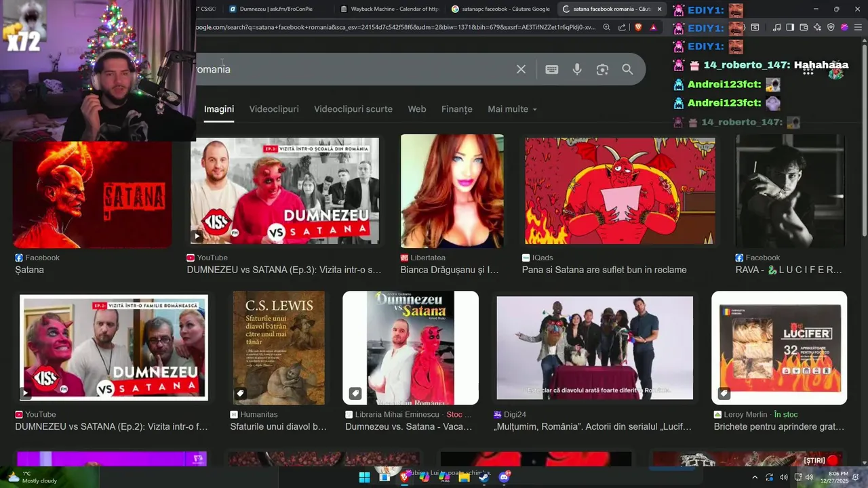The width and height of the screenshot is (868, 488).
Task: Open the Google account avatar
Action: pos(837,70)
